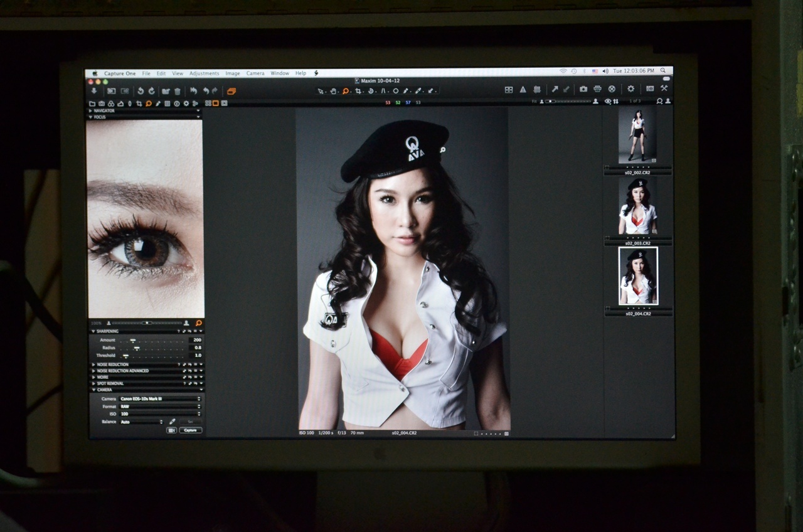Open the Camera menu
803x532 pixels.
(255, 73)
